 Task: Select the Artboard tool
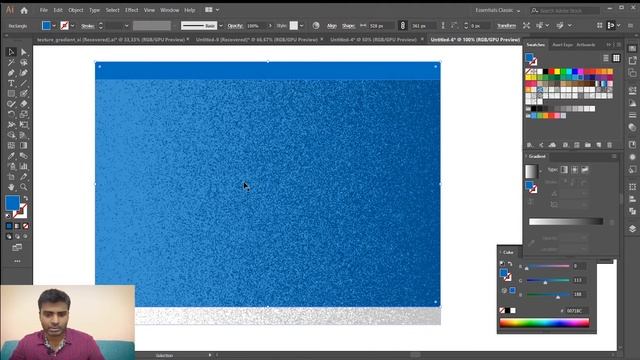[11, 177]
